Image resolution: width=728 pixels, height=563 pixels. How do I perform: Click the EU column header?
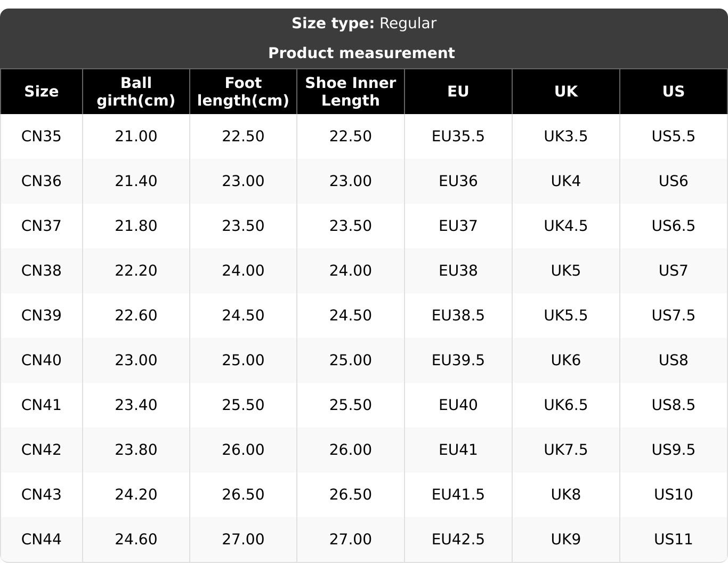(458, 91)
